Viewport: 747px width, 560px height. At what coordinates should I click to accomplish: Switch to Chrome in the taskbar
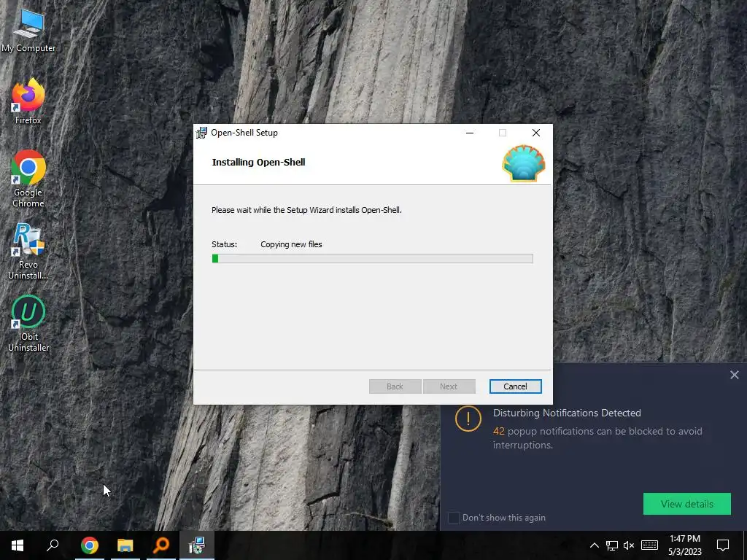[x=89, y=545]
